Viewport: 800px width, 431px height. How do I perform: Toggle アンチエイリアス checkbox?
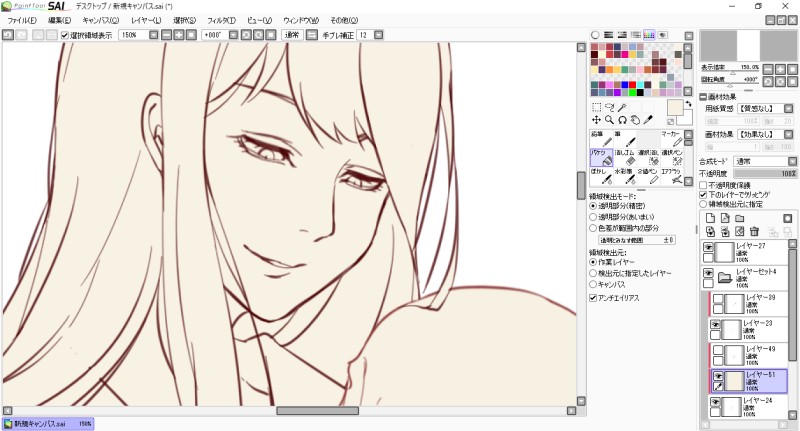(593, 298)
